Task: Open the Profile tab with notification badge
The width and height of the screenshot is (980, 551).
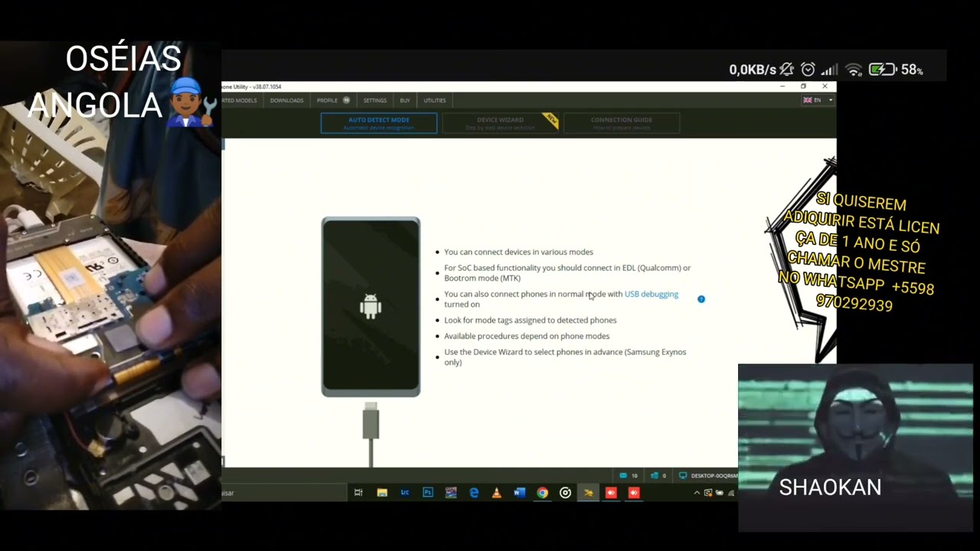Action: pyautogui.click(x=333, y=100)
